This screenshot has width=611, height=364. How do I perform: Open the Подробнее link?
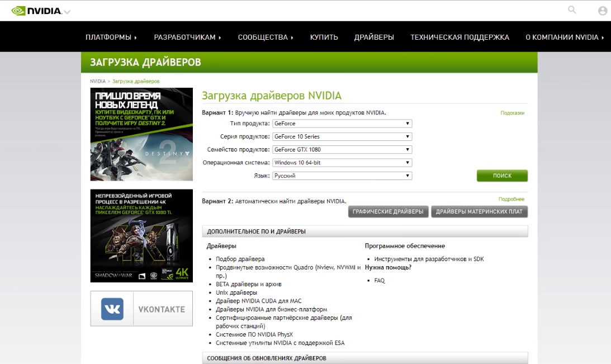pos(511,199)
